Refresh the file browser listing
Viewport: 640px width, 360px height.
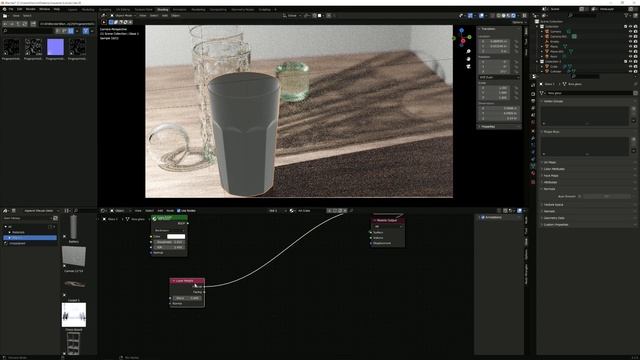click(24, 24)
